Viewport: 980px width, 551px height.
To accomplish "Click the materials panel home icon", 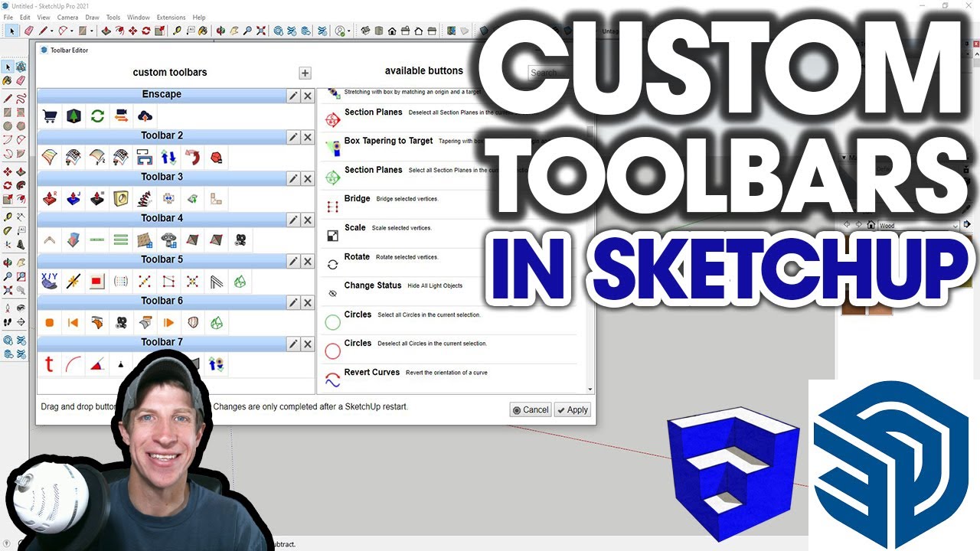I will coord(871,226).
